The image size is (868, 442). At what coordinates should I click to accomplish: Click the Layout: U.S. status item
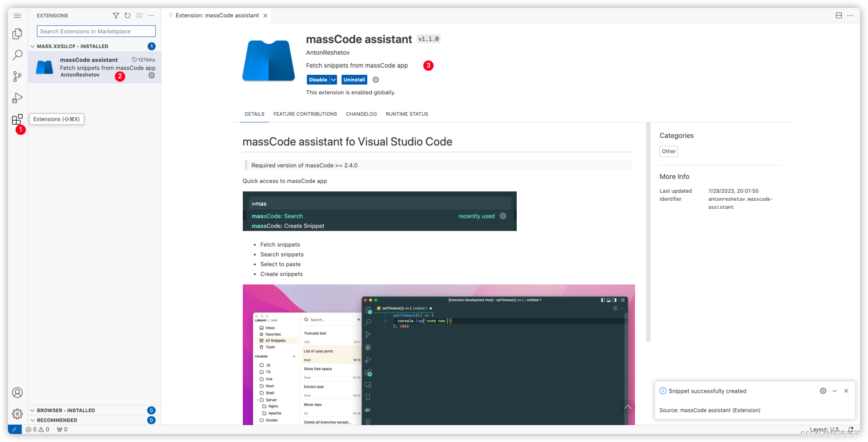click(824, 430)
